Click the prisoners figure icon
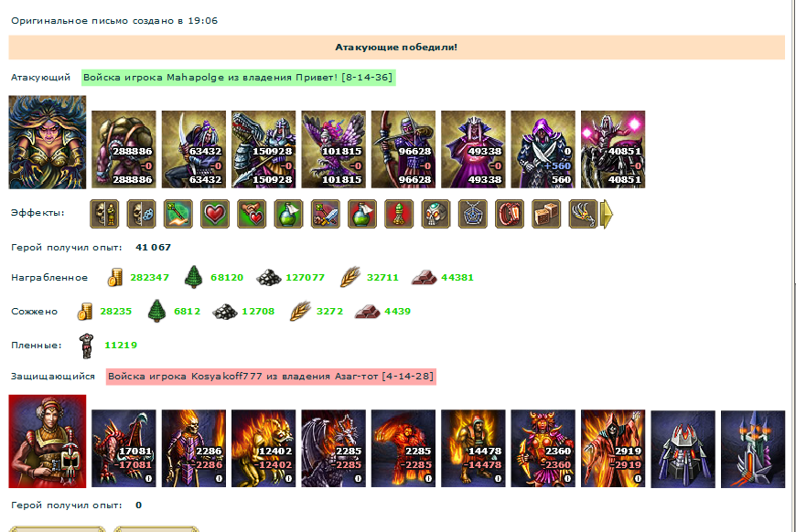The height and width of the screenshot is (532, 796). point(87,346)
